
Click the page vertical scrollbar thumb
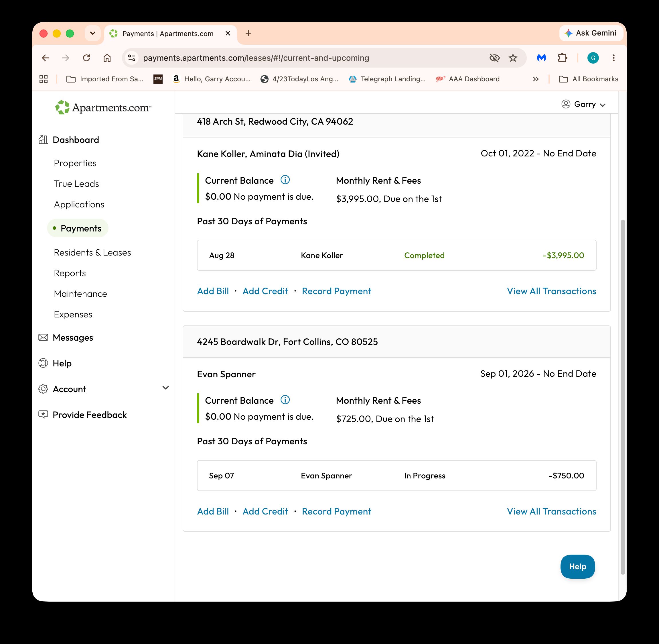click(x=623, y=397)
